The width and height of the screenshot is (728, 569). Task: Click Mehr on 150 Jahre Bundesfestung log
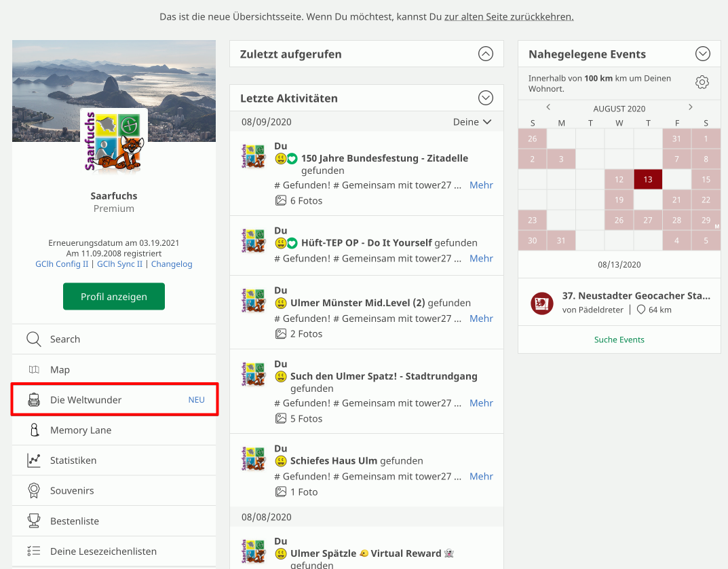point(481,185)
